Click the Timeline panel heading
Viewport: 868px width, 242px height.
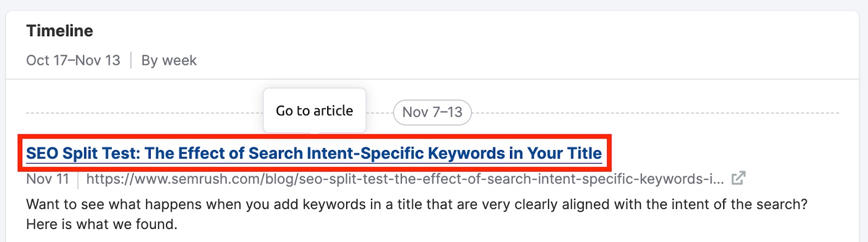[x=60, y=31]
